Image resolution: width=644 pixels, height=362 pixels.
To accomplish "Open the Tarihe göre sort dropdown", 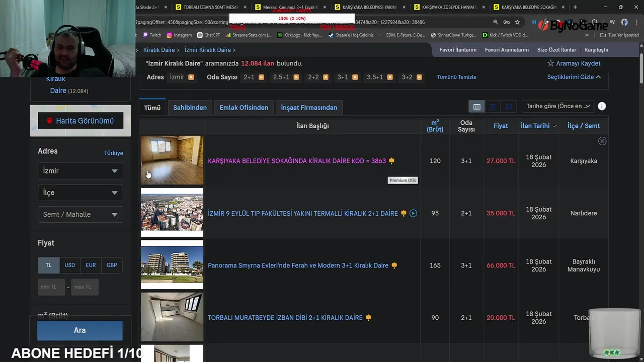I will point(557,106).
